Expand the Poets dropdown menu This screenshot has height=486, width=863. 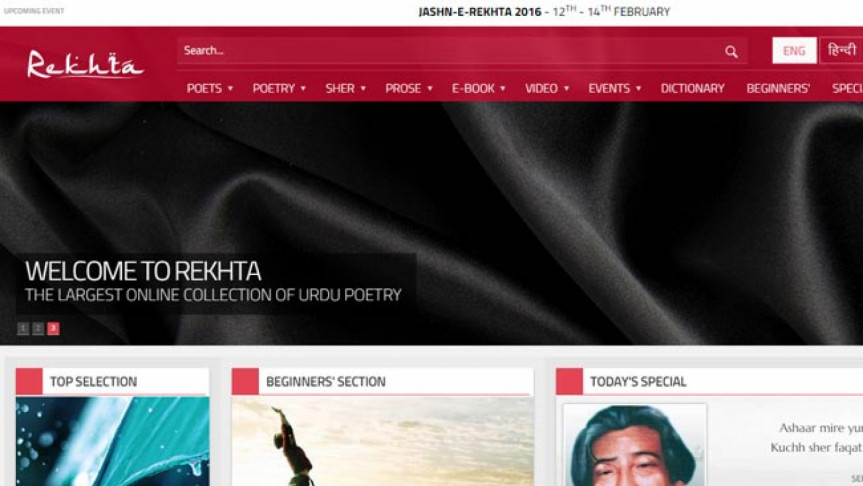point(210,88)
